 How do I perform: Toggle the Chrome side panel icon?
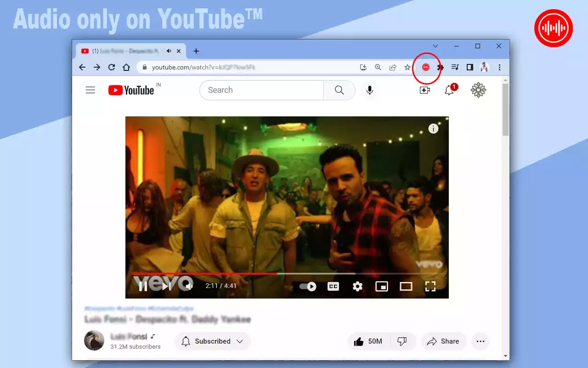(x=469, y=67)
